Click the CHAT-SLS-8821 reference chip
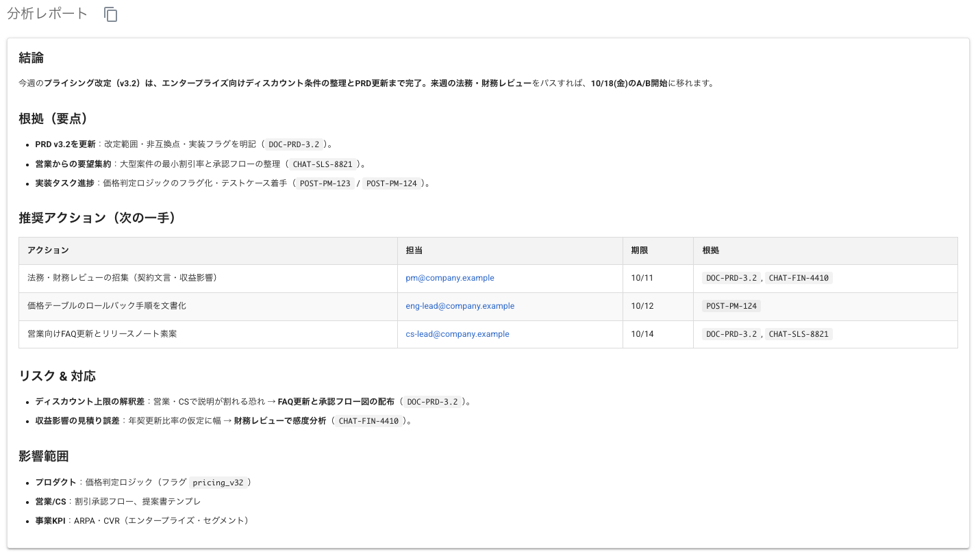This screenshot has width=978, height=560. click(x=323, y=164)
